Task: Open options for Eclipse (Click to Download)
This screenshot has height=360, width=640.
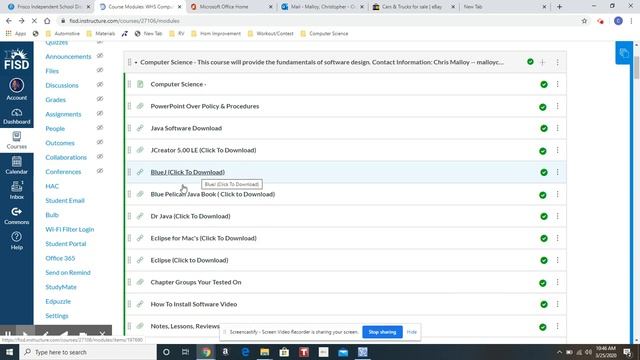Action: coord(558,260)
